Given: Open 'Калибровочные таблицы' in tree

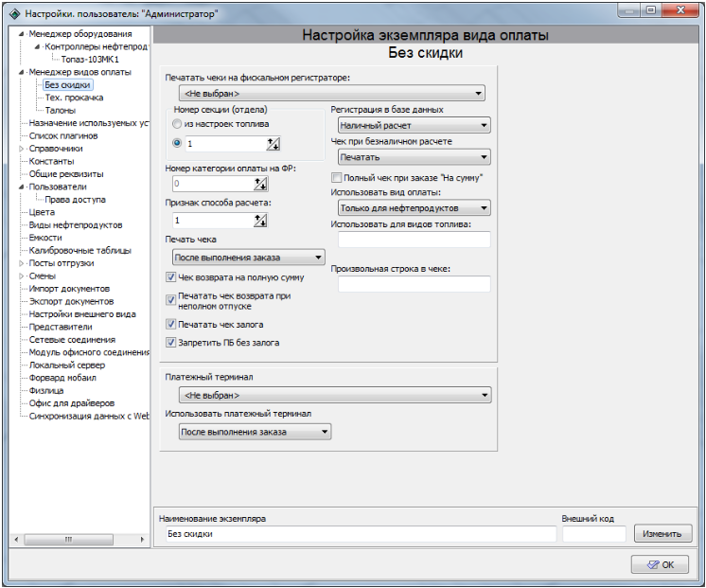Looking at the screenshot, I should point(80,251).
